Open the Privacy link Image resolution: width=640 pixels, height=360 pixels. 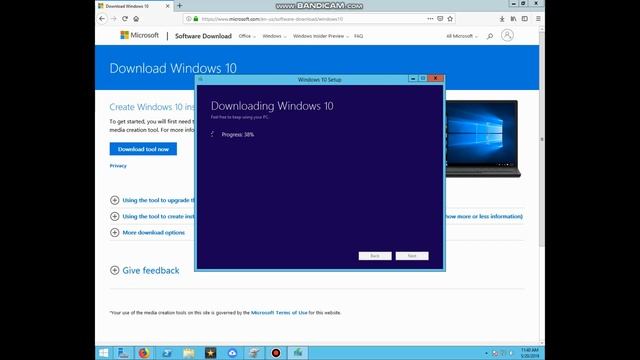[x=118, y=166]
